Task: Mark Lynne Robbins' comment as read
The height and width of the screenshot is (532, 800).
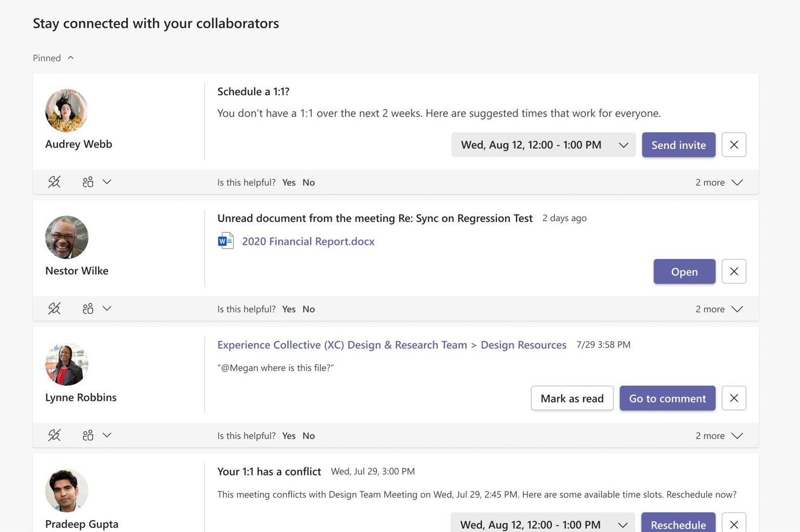Action: coord(572,398)
